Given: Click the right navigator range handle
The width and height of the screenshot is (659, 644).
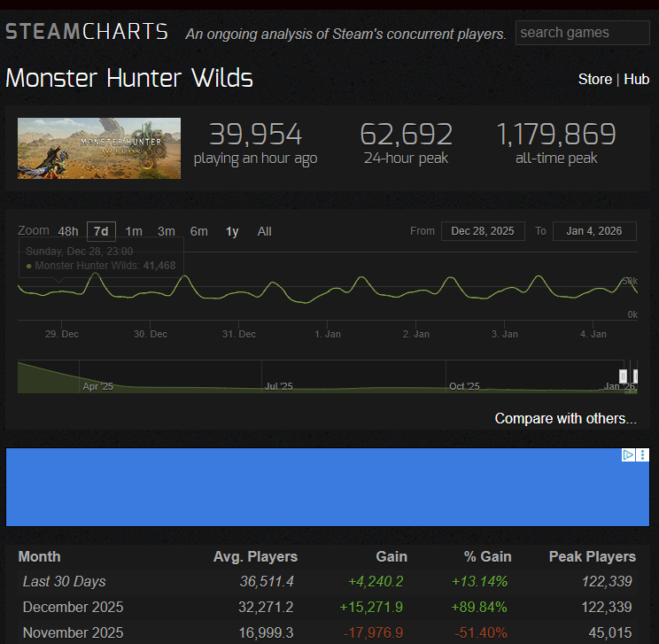Looking at the screenshot, I should pyautogui.click(x=635, y=376).
